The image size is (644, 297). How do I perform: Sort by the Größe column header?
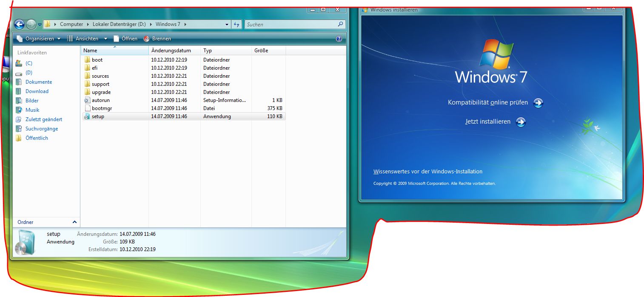(268, 51)
